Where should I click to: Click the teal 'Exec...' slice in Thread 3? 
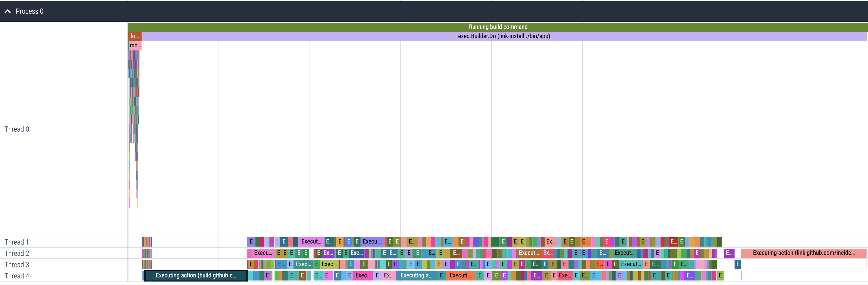[303, 264]
